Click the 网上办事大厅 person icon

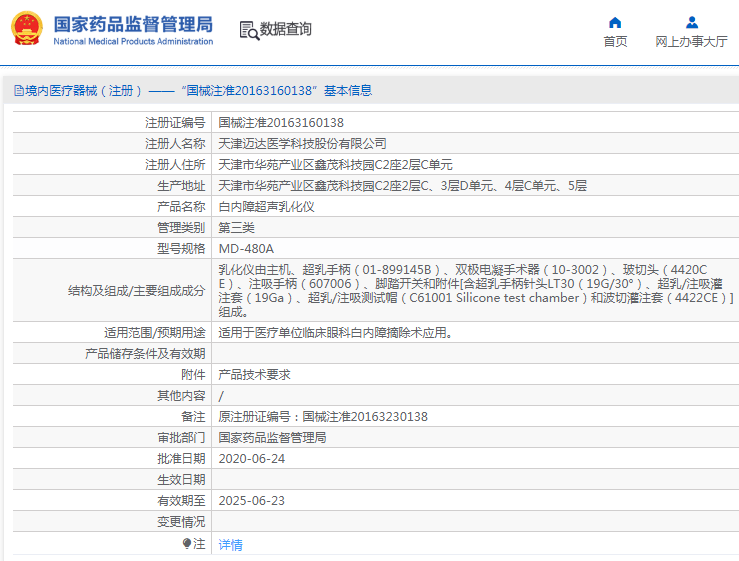pyautogui.click(x=691, y=22)
